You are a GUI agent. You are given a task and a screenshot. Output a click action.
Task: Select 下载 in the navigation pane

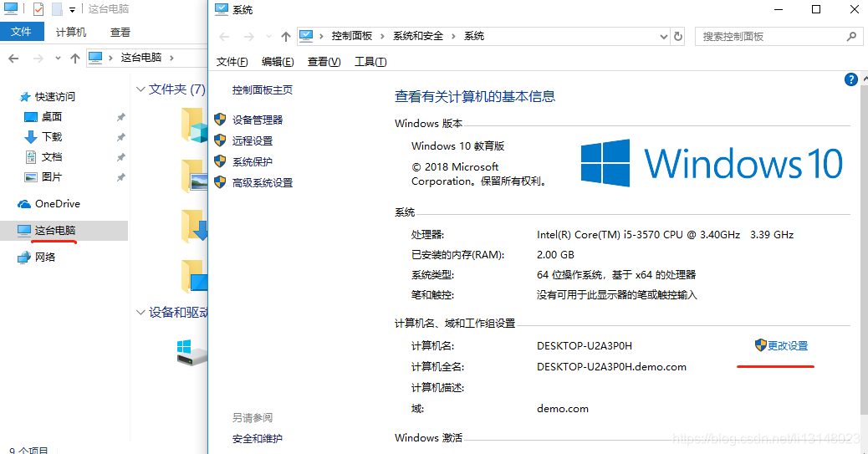coord(52,137)
